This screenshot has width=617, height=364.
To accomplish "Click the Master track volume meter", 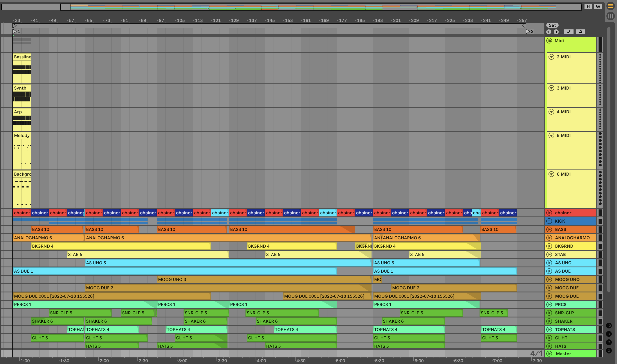I will click(x=600, y=354).
